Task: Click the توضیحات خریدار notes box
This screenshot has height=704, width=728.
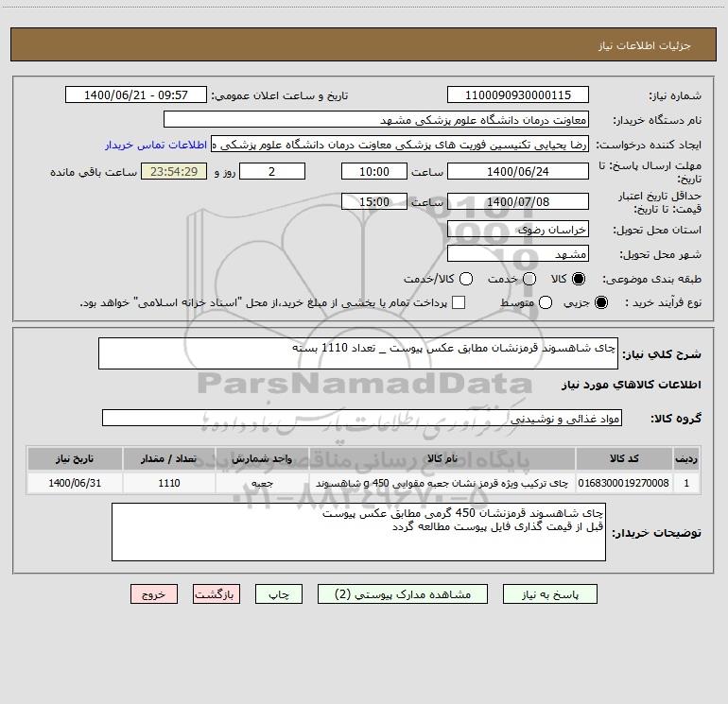Action: (358, 532)
